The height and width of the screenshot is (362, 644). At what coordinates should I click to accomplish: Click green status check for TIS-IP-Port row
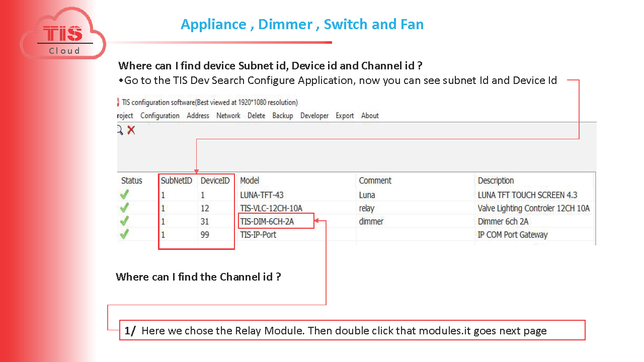(x=125, y=234)
